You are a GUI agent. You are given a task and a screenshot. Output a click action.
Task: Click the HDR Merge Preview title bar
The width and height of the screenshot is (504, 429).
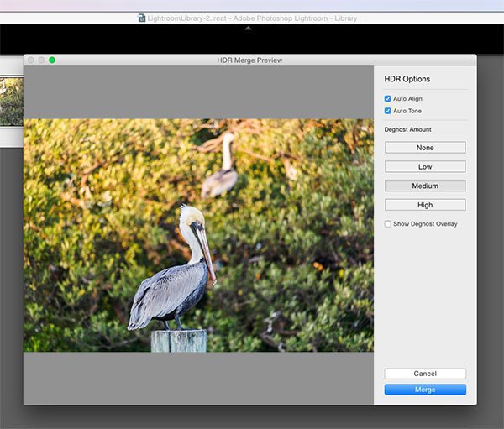[249, 60]
